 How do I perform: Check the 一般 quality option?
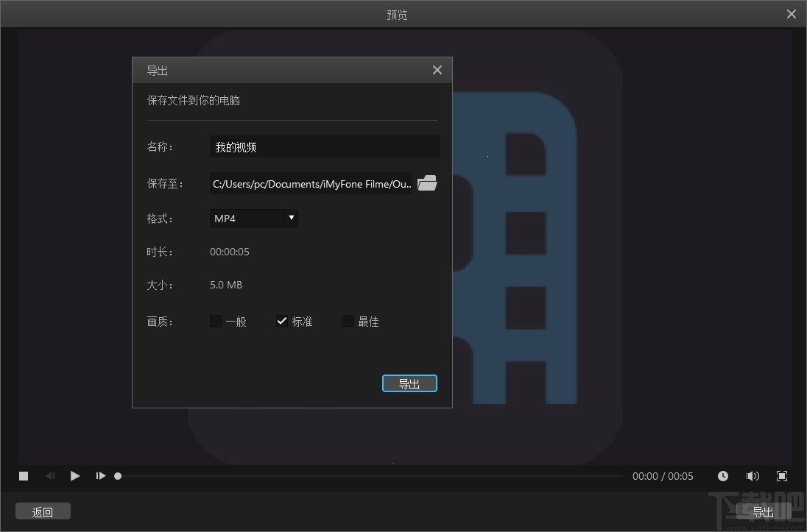click(215, 321)
